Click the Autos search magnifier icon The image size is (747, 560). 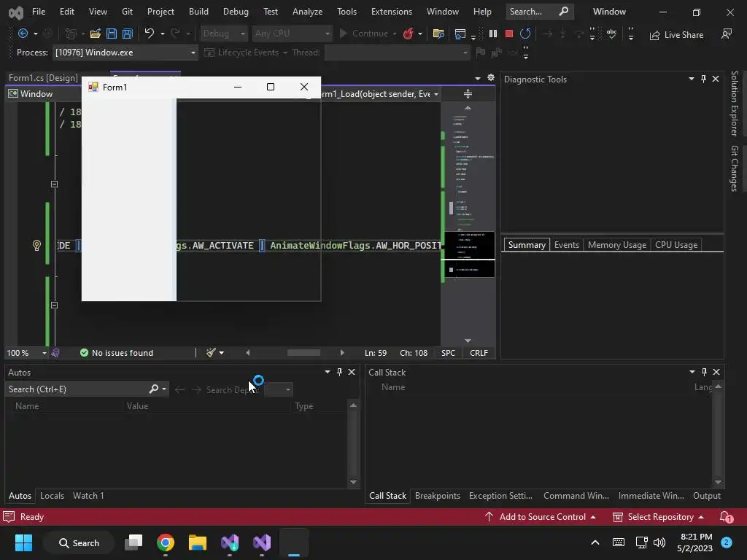[x=153, y=389]
